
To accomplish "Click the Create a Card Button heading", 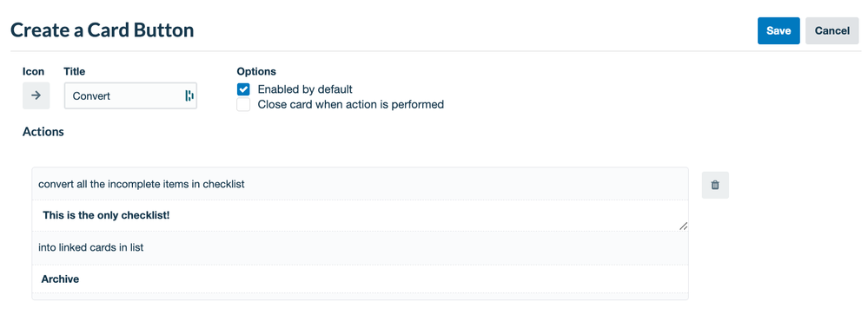I will [x=103, y=29].
